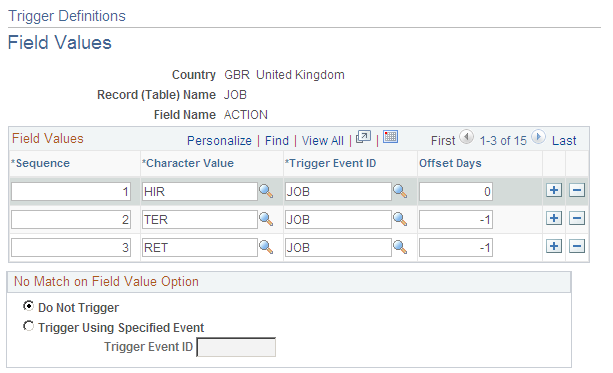Screen dimensions: 613x373
Task: Add a row after the TER row
Action: tap(554, 218)
